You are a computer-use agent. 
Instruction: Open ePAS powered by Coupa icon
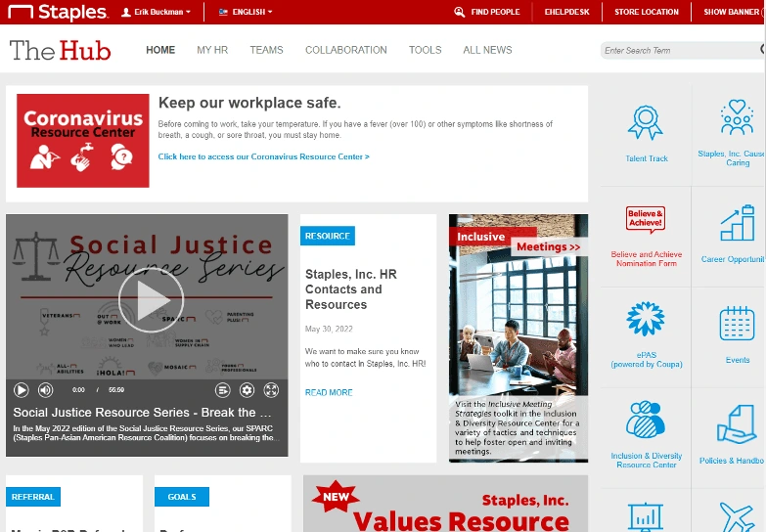(x=646, y=319)
